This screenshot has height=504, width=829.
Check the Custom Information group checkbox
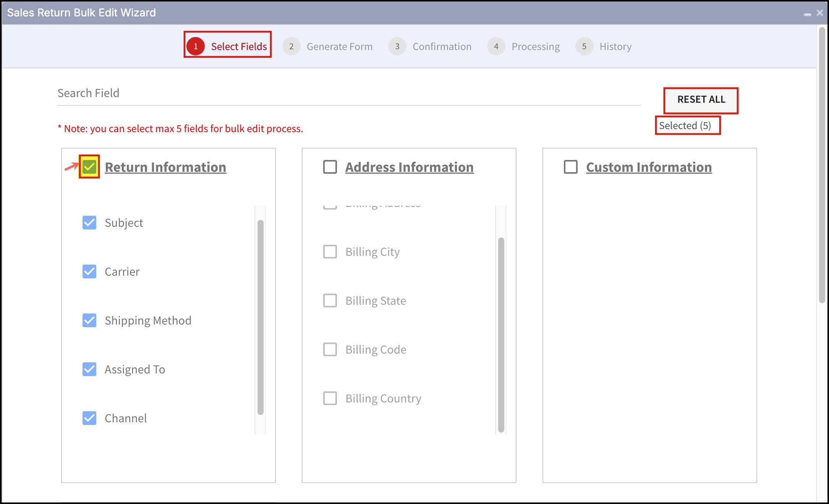click(x=571, y=167)
